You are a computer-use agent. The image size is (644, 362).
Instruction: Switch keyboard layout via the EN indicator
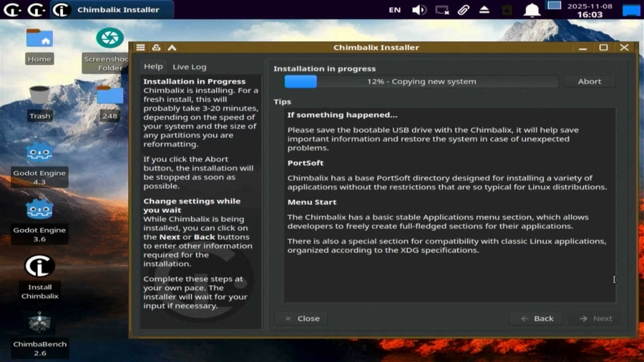(x=394, y=10)
